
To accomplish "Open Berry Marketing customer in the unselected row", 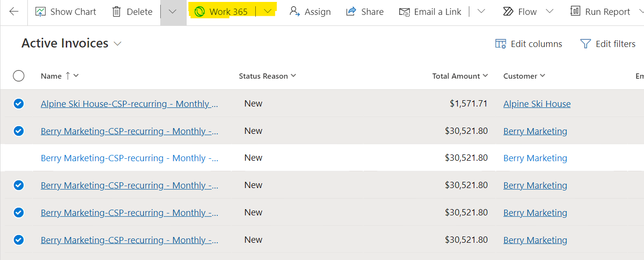I will click(535, 158).
